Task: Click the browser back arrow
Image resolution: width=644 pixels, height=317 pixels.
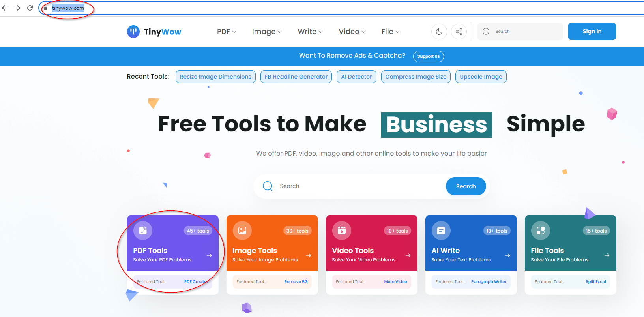Action: click(x=5, y=8)
